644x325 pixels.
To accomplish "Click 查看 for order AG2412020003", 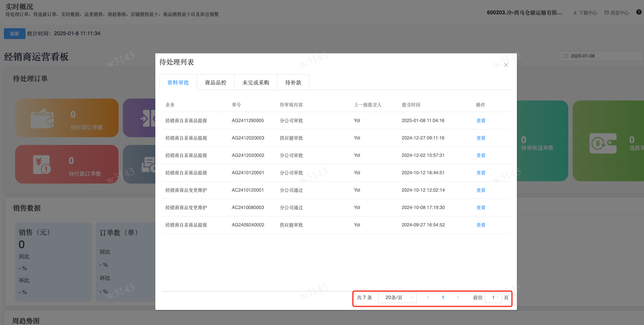I will (481, 138).
